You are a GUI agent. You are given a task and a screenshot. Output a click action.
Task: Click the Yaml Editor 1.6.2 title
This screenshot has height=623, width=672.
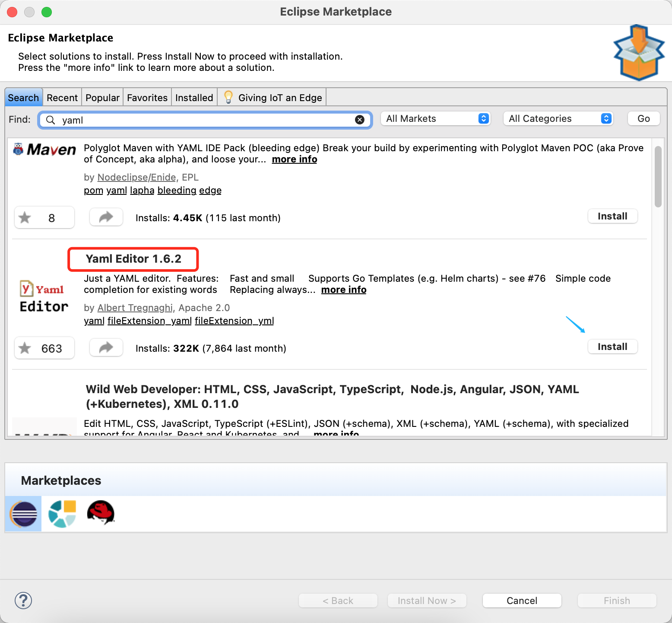[133, 259]
